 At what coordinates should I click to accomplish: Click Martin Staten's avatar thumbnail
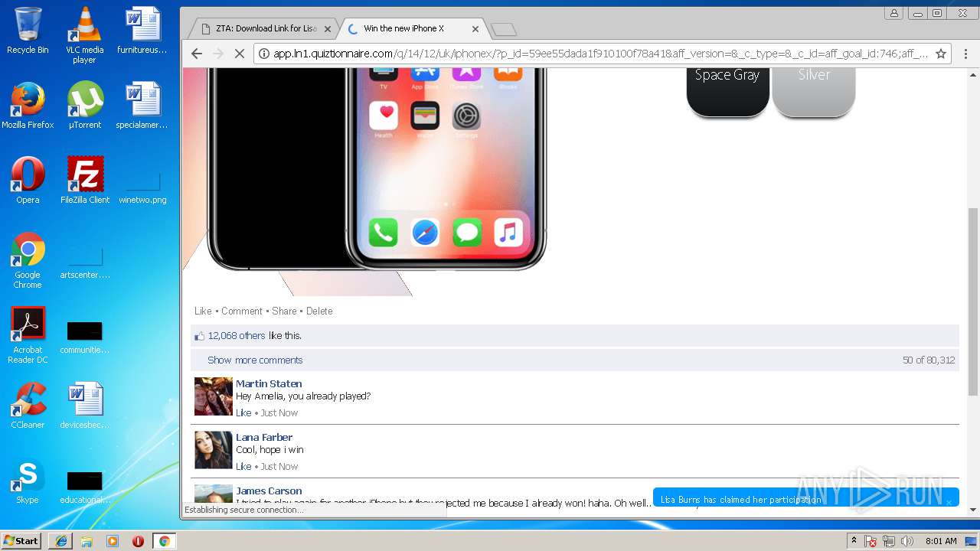pos(214,396)
